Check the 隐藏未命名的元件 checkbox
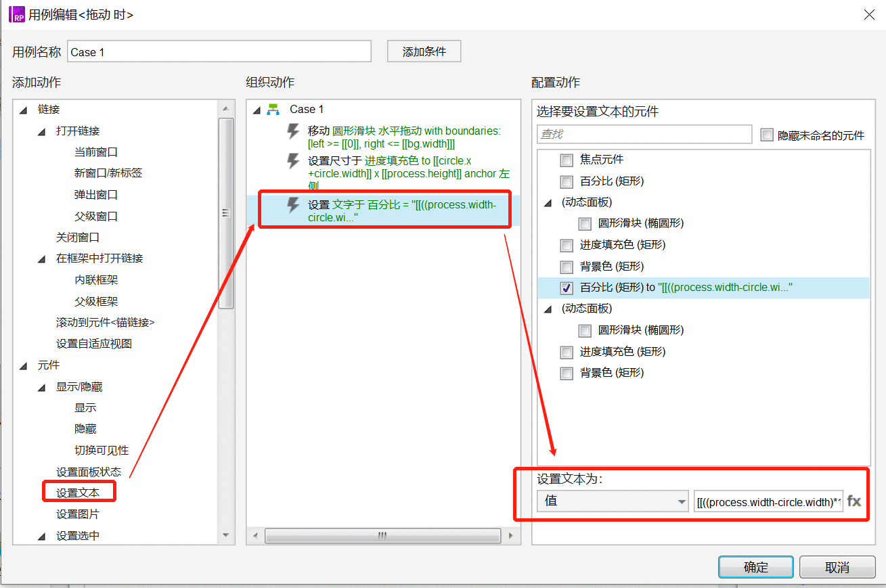The height and width of the screenshot is (588, 886). coord(766,135)
